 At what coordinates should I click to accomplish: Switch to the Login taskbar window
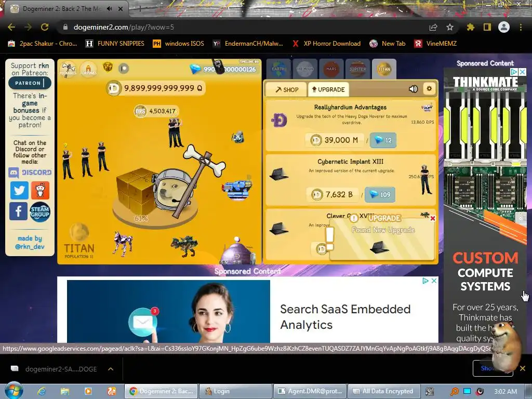click(x=235, y=391)
